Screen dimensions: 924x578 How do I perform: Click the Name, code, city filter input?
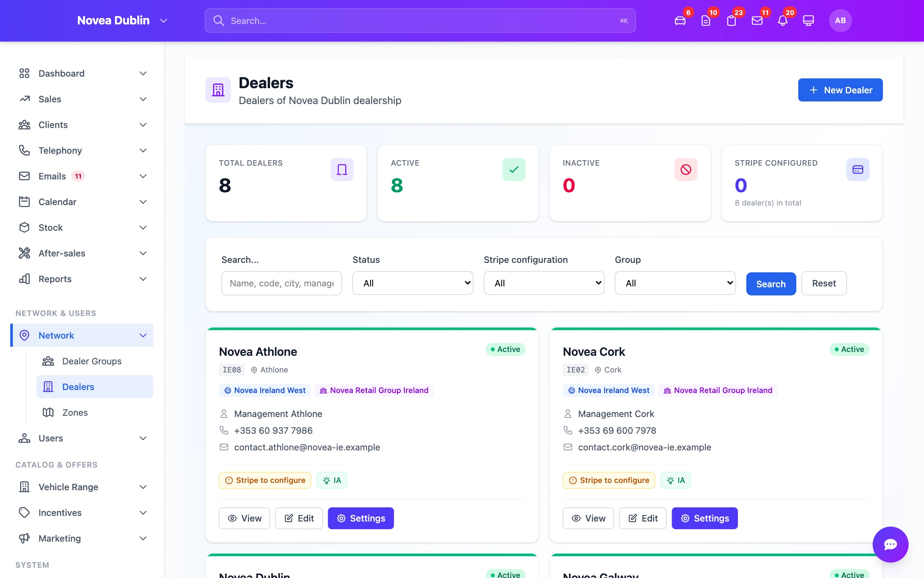click(x=281, y=283)
